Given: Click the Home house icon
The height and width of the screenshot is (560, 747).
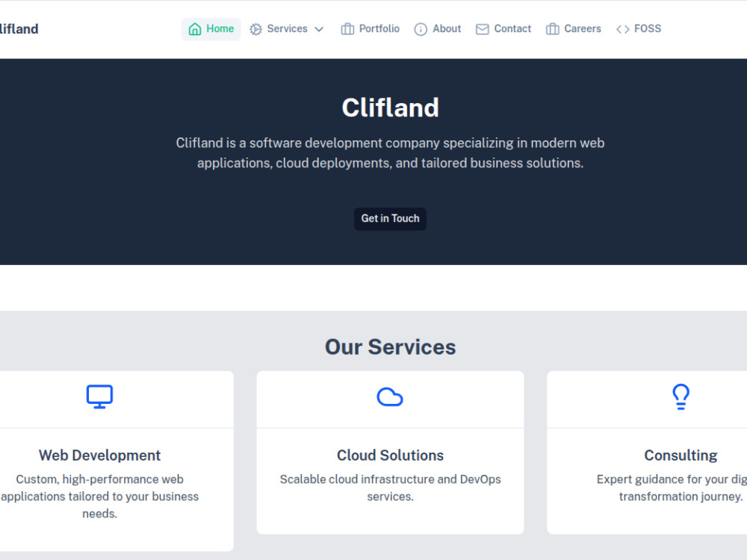Looking at the screenshot, I should tap(195, 29).
